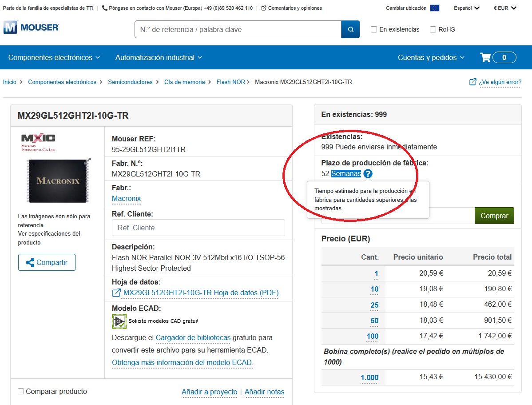Click the external link icon by Comentarios
532x405 pixels.
pos(264,8)
